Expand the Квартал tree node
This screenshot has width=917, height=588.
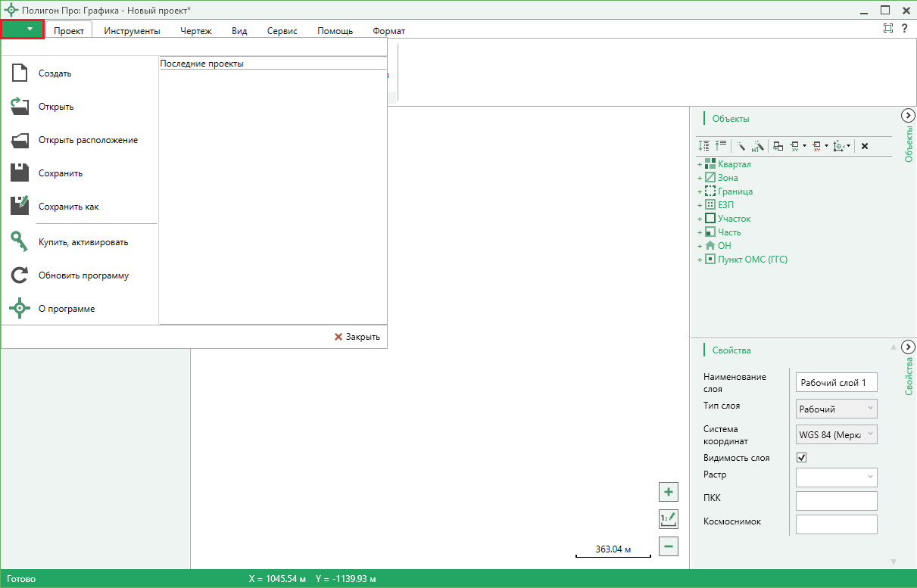[x=700, y=164]
